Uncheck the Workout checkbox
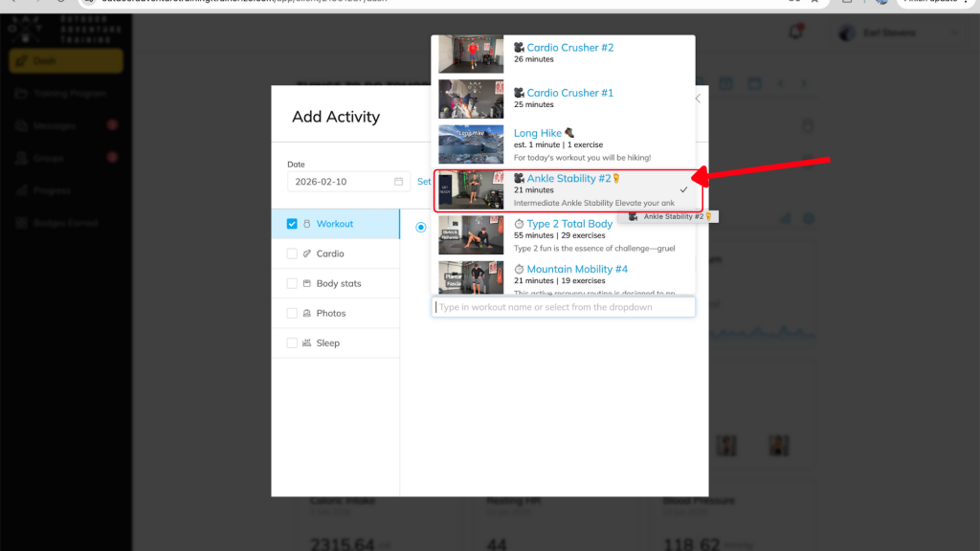This screenshot has width=980, height=551. [292, 224]
